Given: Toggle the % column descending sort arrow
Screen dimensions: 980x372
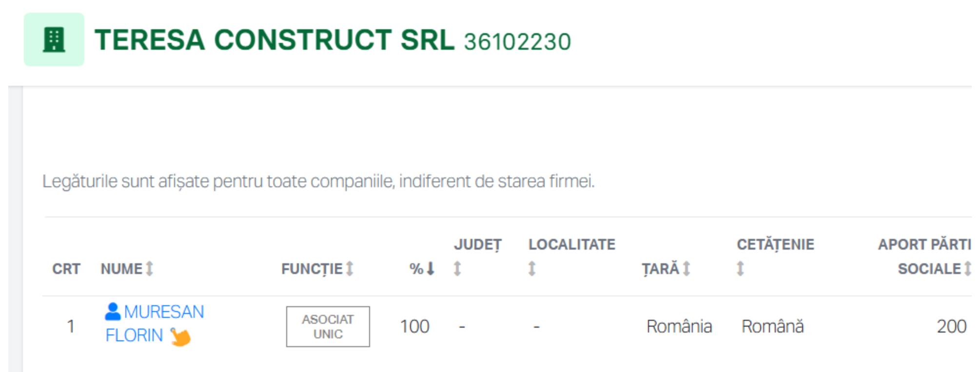Looking at the screenshot, I should tap(431, 269).
